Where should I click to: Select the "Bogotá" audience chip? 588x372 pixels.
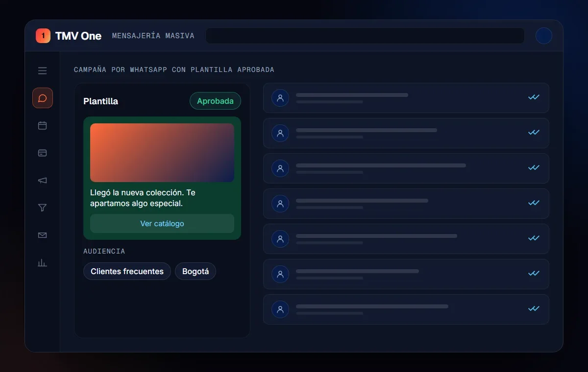[x=196, y=271]
